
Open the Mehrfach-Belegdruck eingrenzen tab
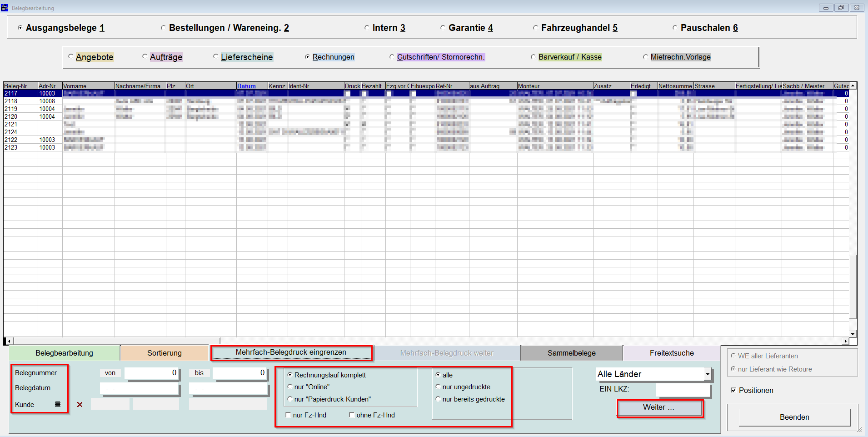point(291,352)
